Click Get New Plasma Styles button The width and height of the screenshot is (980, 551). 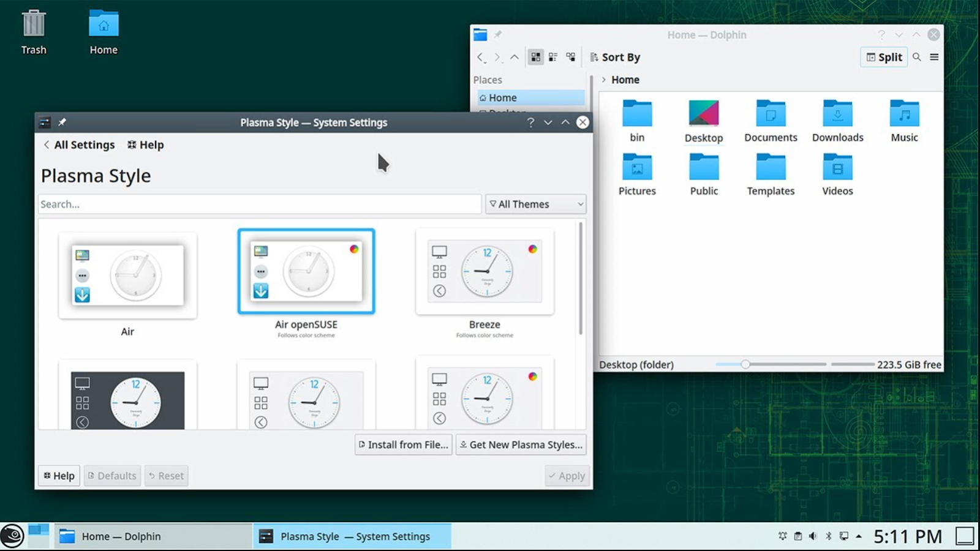[521, 444]
